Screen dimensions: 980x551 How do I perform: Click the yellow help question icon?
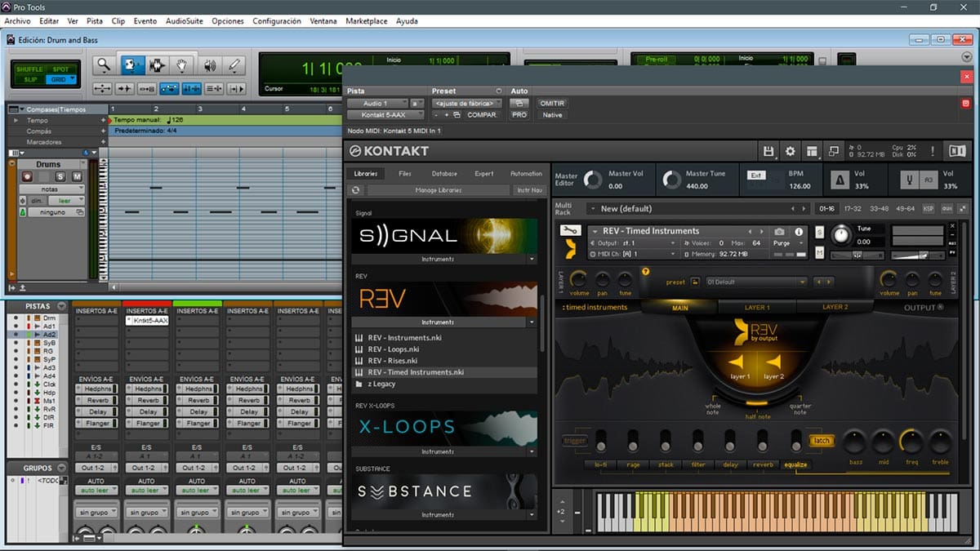[646, 272]
